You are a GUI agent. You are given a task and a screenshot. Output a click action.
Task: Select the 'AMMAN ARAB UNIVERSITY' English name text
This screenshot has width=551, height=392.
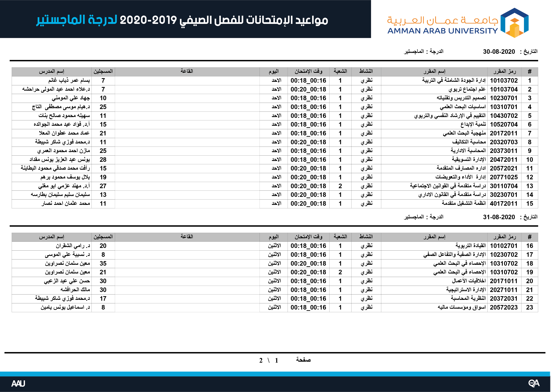click(x=442, y=31)
